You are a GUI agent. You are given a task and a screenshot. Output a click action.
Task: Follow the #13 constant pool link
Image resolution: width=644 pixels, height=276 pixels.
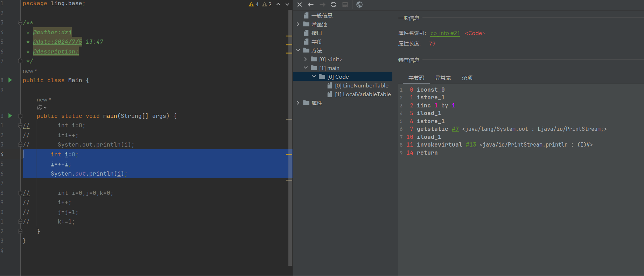471,145
